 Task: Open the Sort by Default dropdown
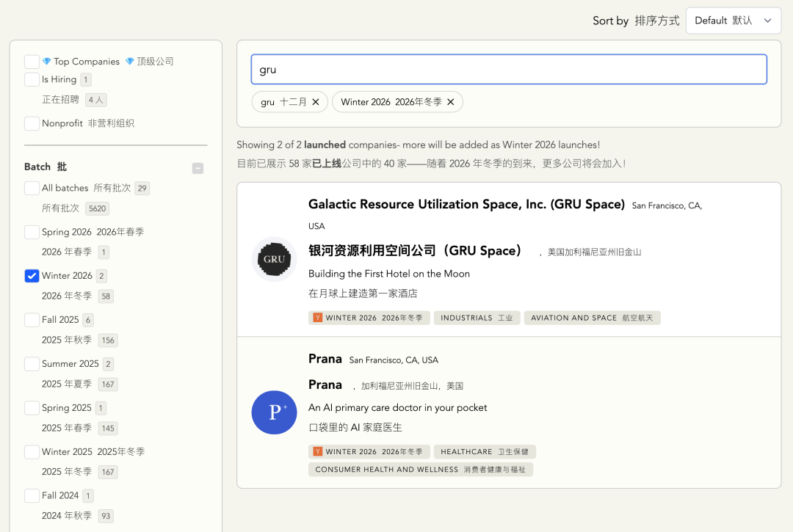coord(733,21)
